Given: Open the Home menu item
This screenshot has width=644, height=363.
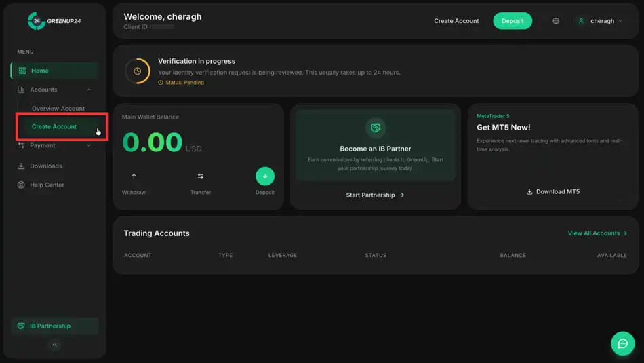Looking at the screenshot, I should pos(55,71).
